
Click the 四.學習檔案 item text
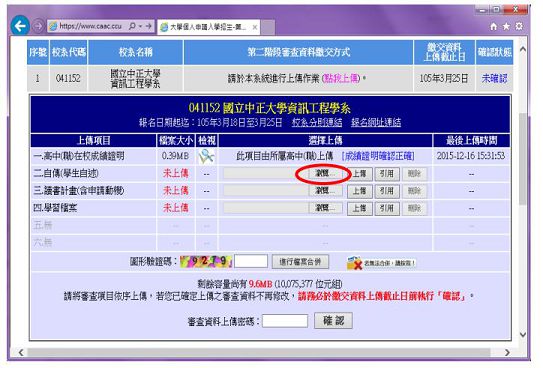55,208
